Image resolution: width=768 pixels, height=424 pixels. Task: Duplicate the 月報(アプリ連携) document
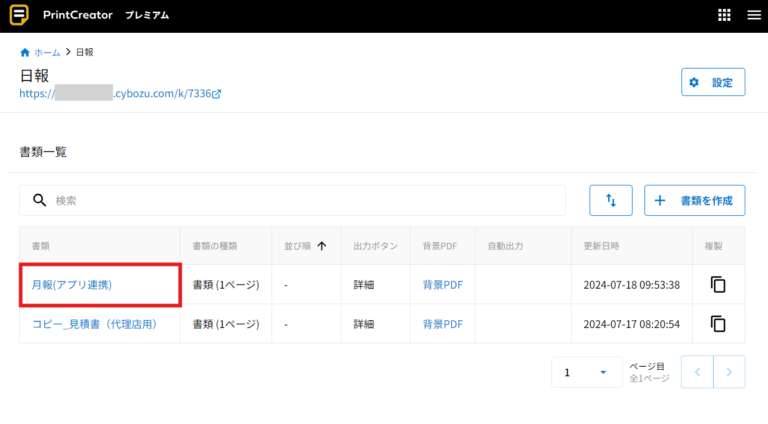[718, 285]
